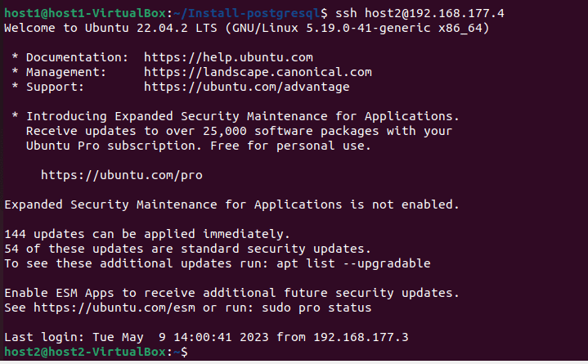The width and height of the screenshot is (588, 364).
Task: Click the 'Ubuntu Pro subscription' line
Action: click(199, 146)
